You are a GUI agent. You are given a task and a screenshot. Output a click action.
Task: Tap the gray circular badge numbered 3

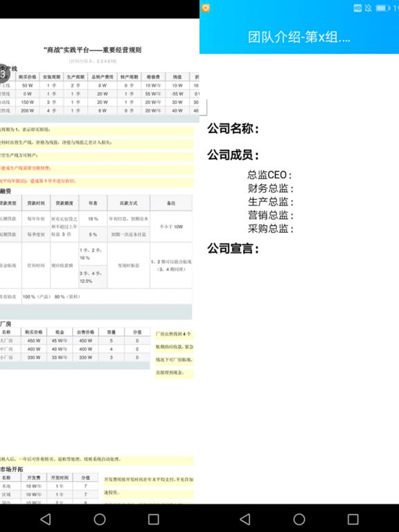coord(3,73)
